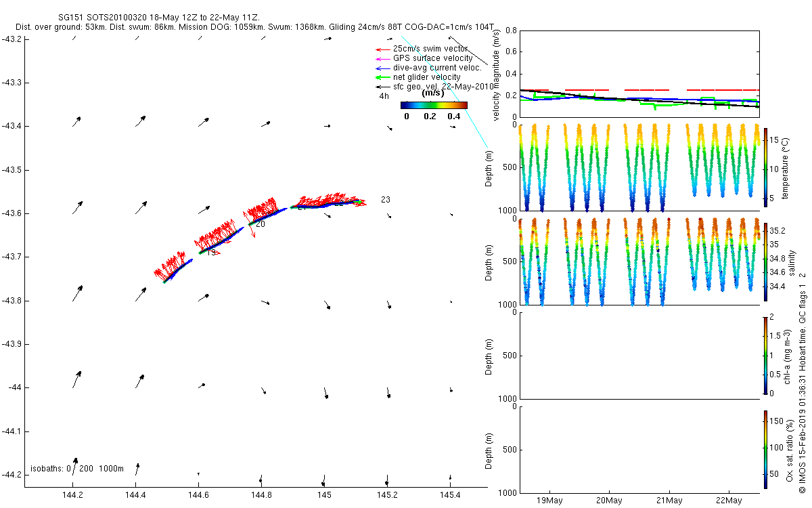812x508 pixels.
Task: Click the 144.8 longitude tick label
Action: pyautogui.click(x=261, y=496)
